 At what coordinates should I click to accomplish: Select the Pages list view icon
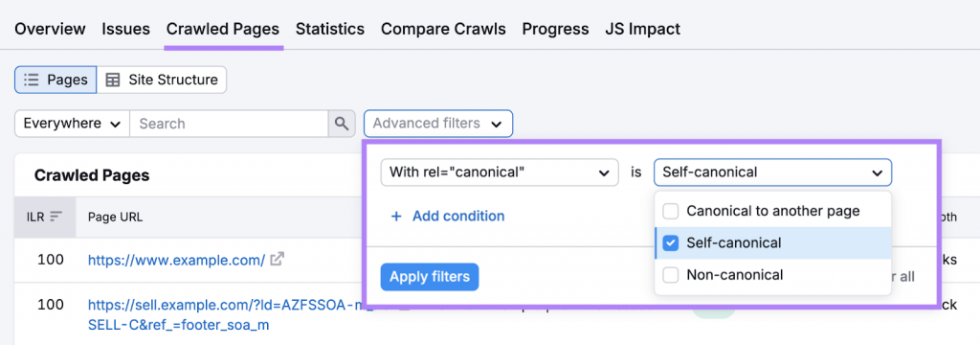tap(31, 80)
